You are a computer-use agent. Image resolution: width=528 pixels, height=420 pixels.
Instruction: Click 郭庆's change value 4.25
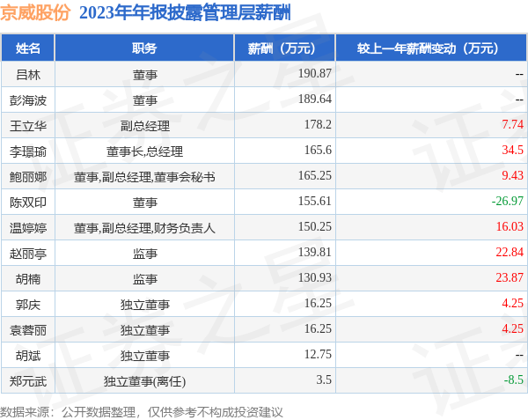pos(512,303)
